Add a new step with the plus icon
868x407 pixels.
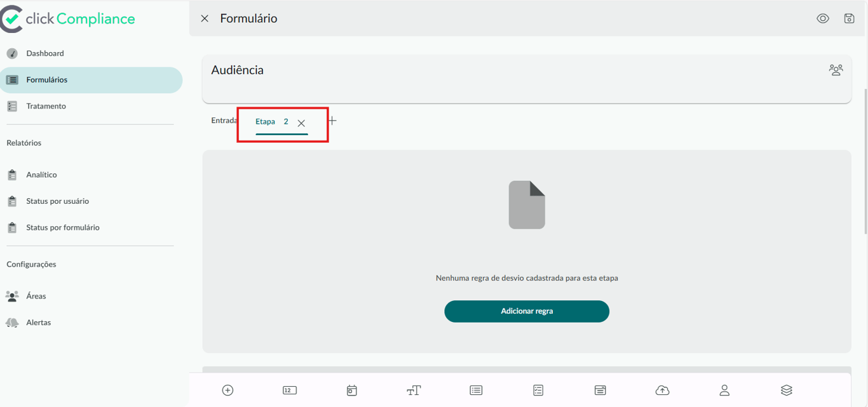coord(332,121)
